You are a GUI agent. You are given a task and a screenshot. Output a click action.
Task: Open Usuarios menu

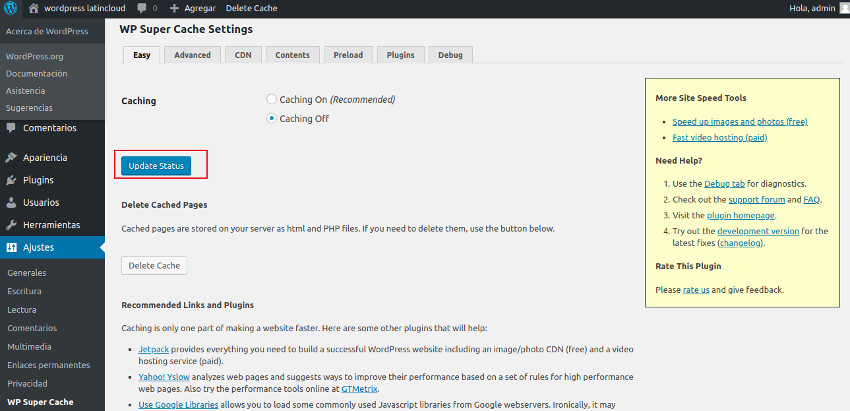click(41, 203)
